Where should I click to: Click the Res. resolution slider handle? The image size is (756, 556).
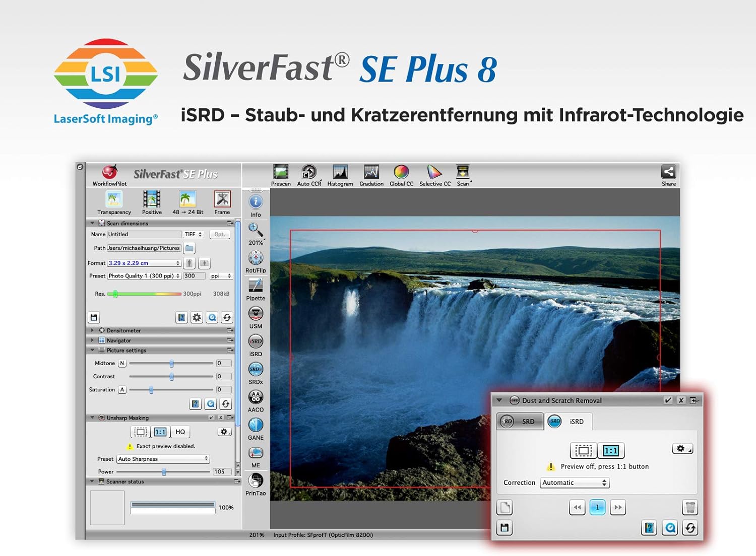[x=115, y=294]
